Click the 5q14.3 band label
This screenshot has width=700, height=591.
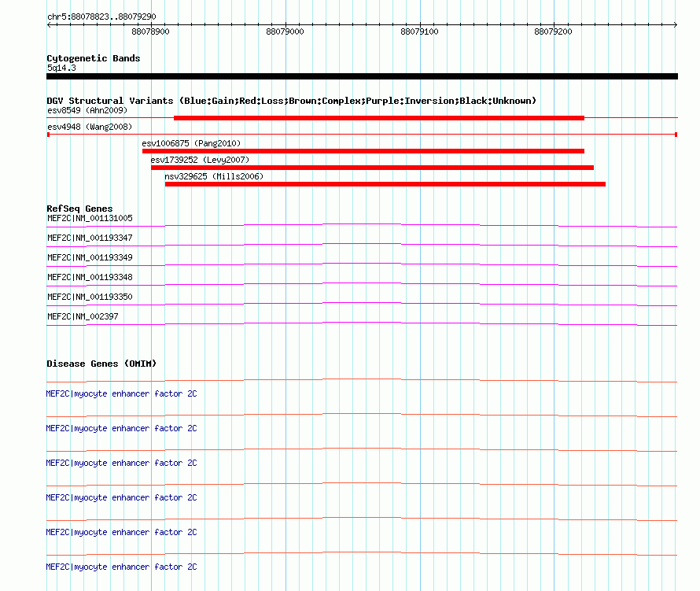[x=61, y=68]
